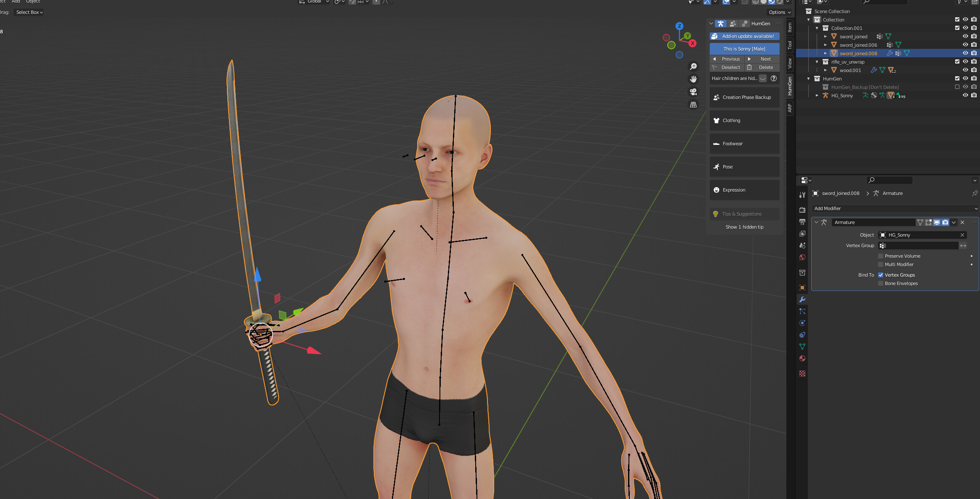The height and width of the screenshot is (499, 980).
Task: Click the viewport zoom magnifier gizmo
Action: tap(693, 67)
